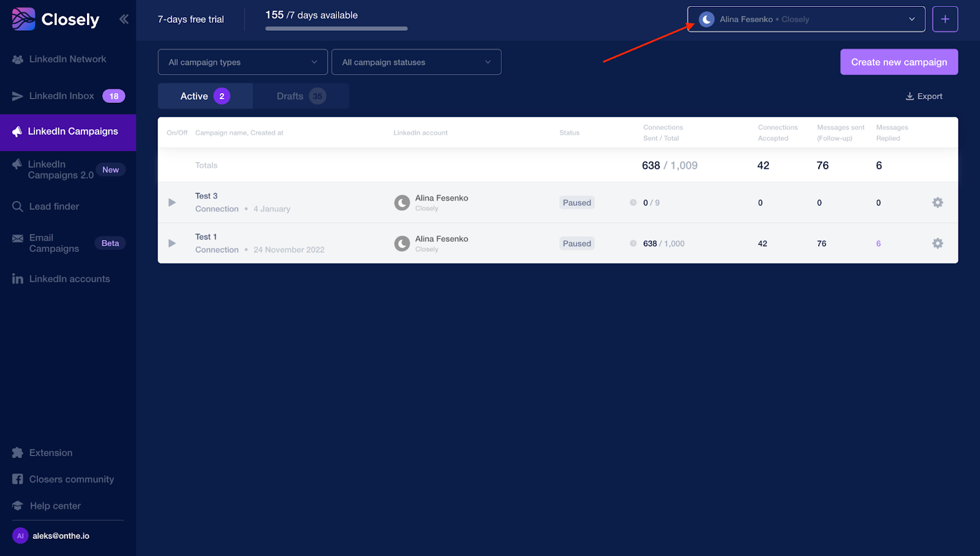This screenshot has height=556, width=980.
Task: Click the LinkedIn Network people icon
Action: click(18, 59)
